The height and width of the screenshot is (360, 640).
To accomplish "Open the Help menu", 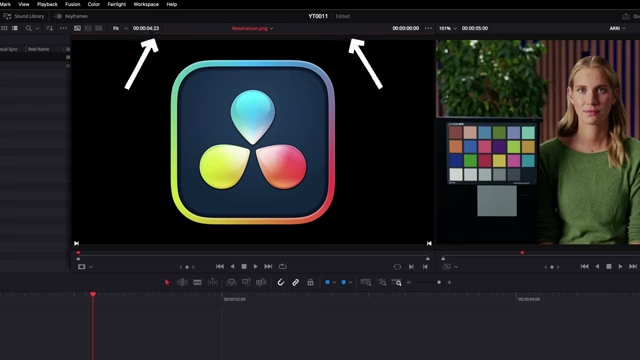I will [172, 4].
